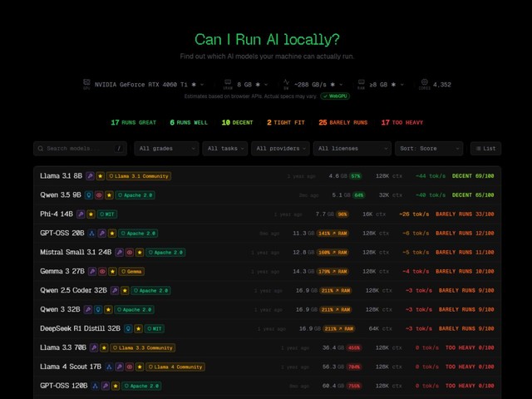The image size is (532, 399).
Task: Click the GPU chip icon in specs bar
Action: (86, 82)
